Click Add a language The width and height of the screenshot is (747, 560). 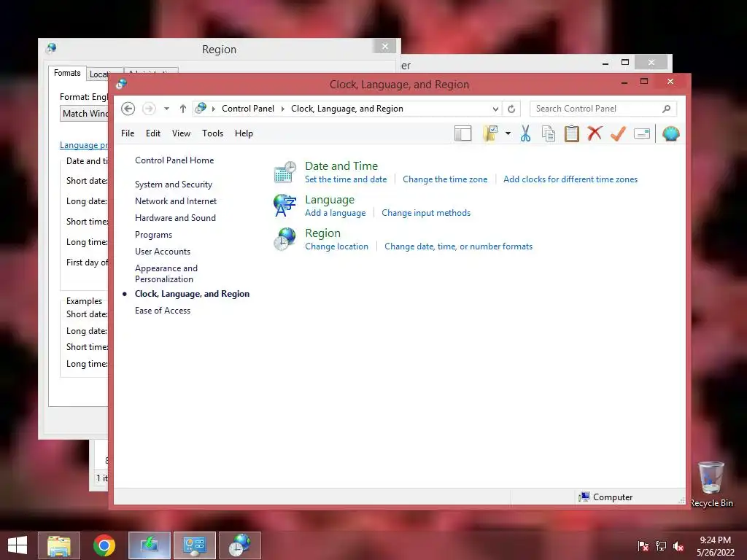coord(336,213)
